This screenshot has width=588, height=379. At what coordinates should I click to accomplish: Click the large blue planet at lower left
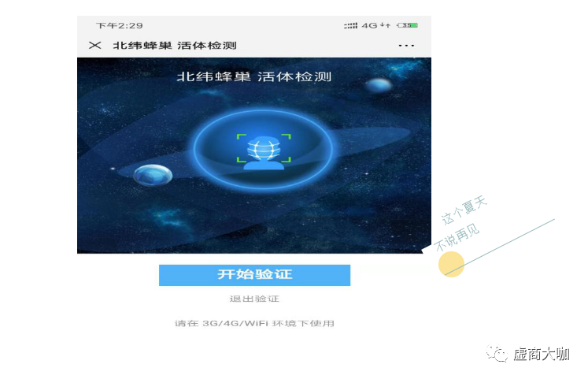click(x=153, y=175)
